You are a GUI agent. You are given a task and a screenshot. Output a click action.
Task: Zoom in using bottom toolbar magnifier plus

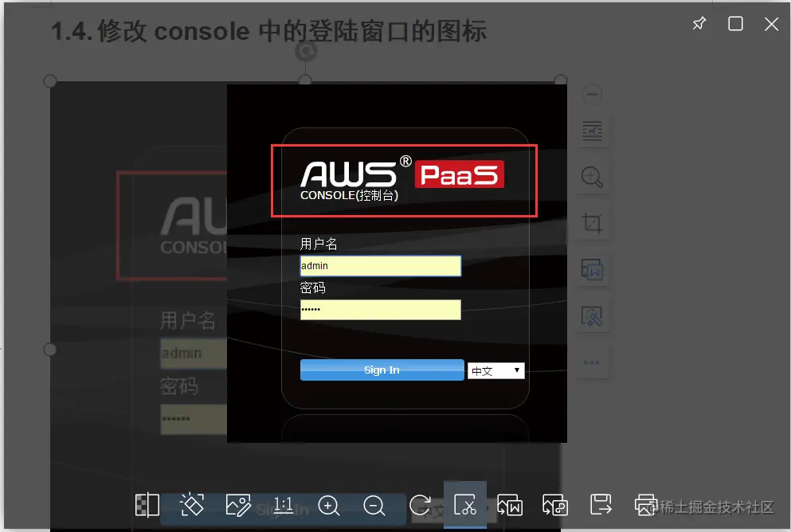coord(328,505)
